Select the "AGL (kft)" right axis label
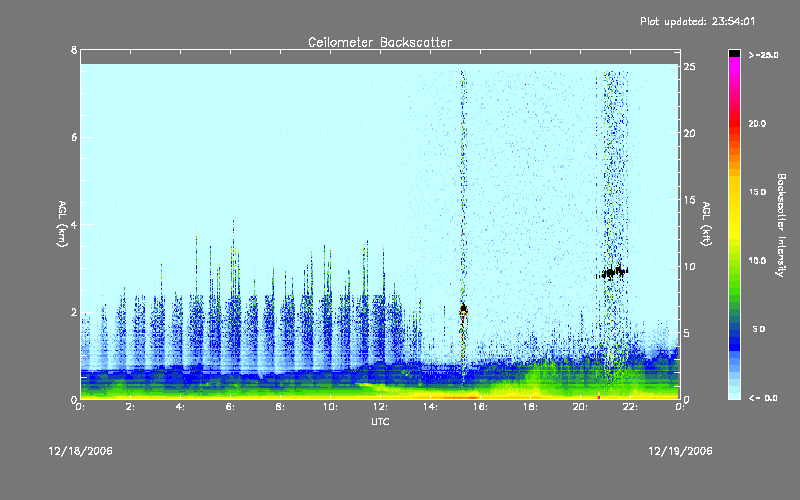800x500 pixels. (706, 224)
